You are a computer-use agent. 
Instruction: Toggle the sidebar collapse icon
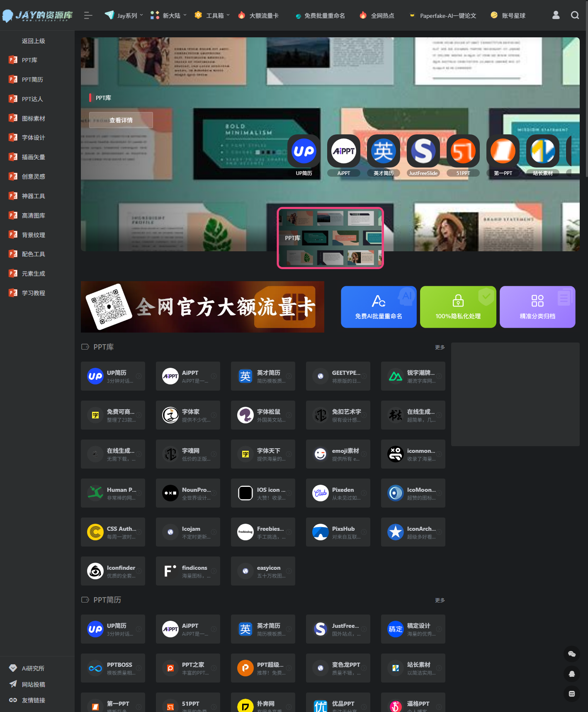pyautogui.click(x=88, y=15)
